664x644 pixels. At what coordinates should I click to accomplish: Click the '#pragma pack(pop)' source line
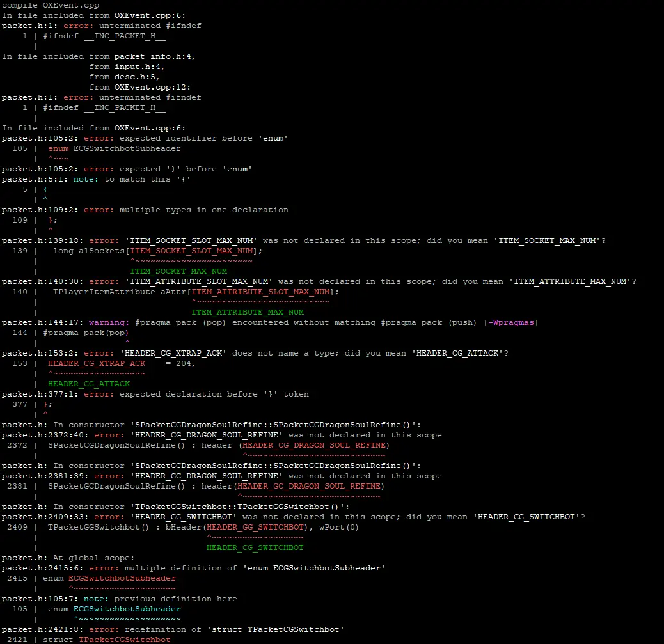(86, 333)
